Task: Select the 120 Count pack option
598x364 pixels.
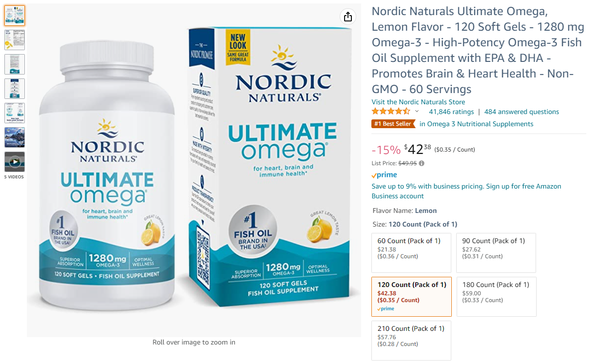Action: click(x=411, y=297)
